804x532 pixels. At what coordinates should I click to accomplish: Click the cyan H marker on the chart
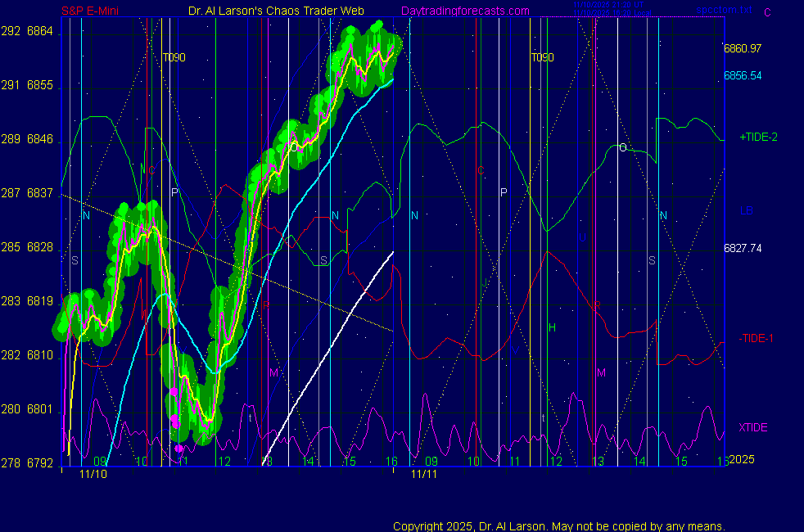[x=552, y=327]
